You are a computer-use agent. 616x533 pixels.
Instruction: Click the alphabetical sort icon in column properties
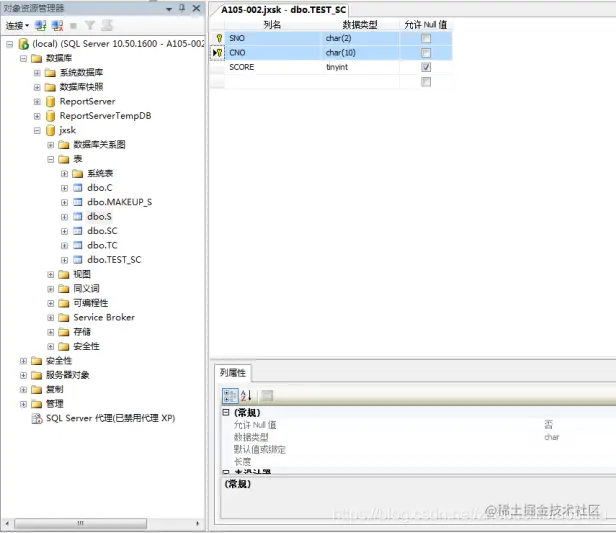(246, 396)
